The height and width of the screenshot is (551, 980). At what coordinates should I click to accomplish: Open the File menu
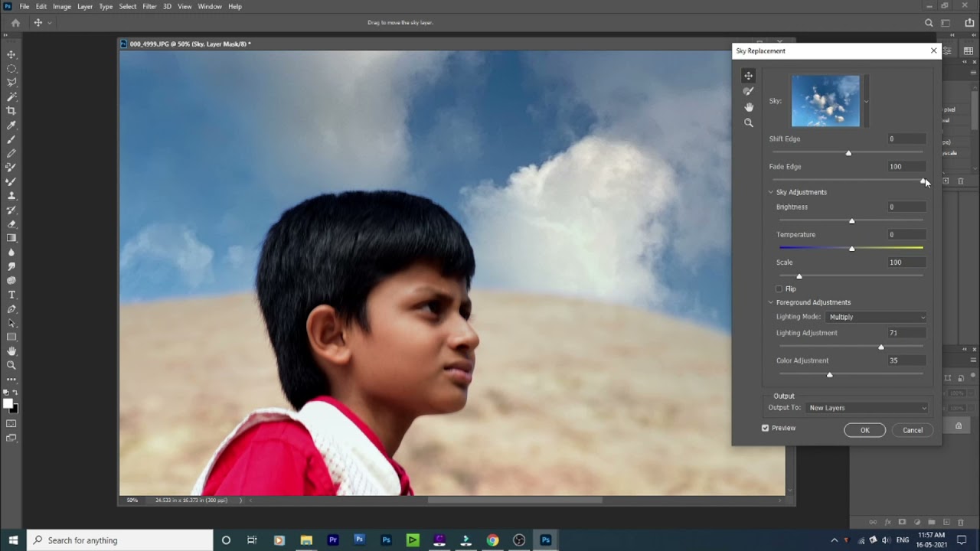[x=24, y=6]
